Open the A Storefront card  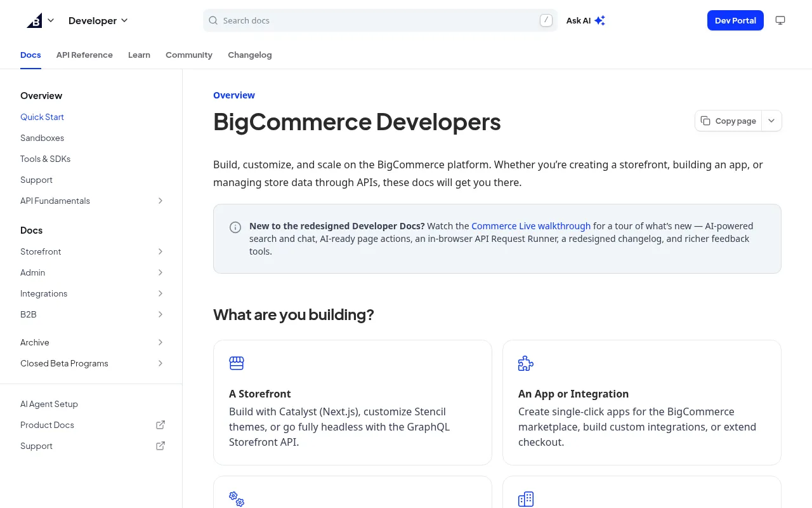pyautogui.click(x=353, y=403)
